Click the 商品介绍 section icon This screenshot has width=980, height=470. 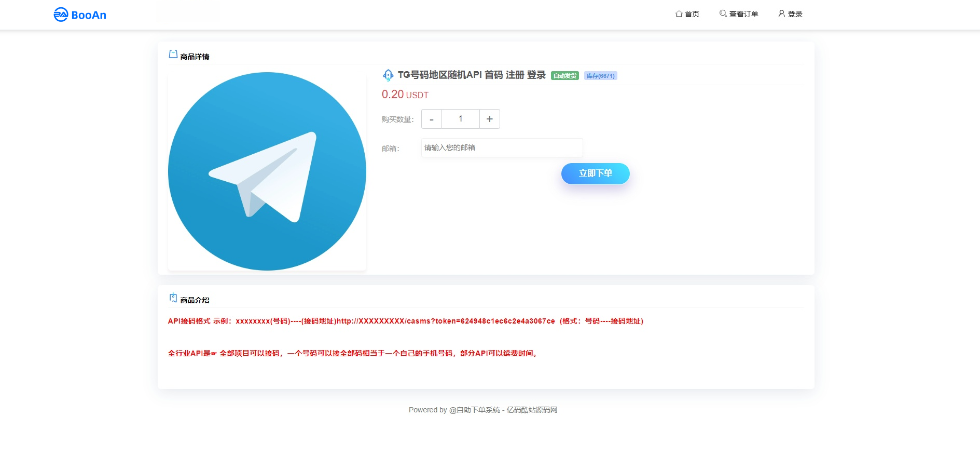(x=173, y=298)
